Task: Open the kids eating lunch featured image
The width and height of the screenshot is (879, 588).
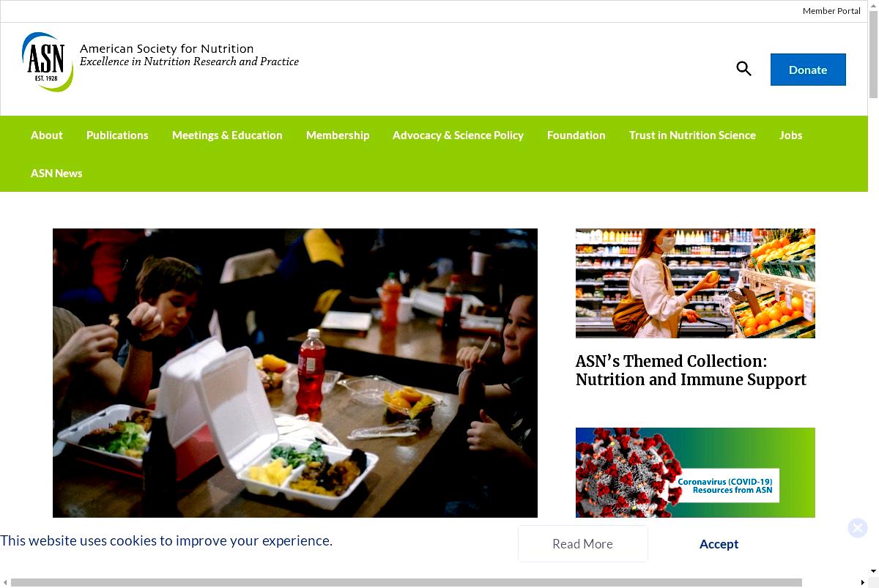Action: click(295, 373)
